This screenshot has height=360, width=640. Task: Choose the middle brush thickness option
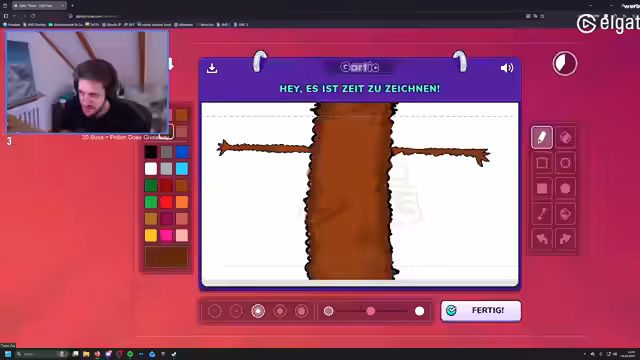(x=258, y=311)
